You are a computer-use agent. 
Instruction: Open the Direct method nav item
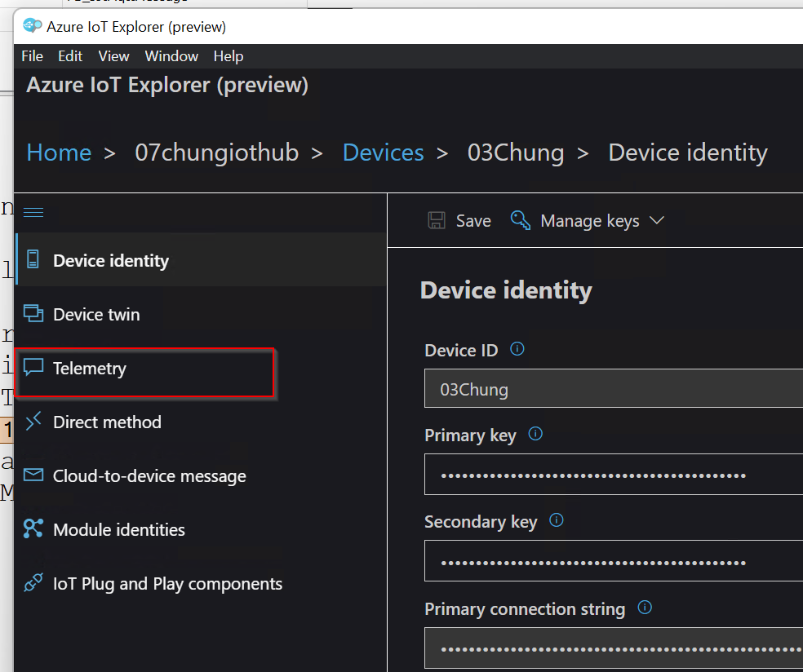202,422
